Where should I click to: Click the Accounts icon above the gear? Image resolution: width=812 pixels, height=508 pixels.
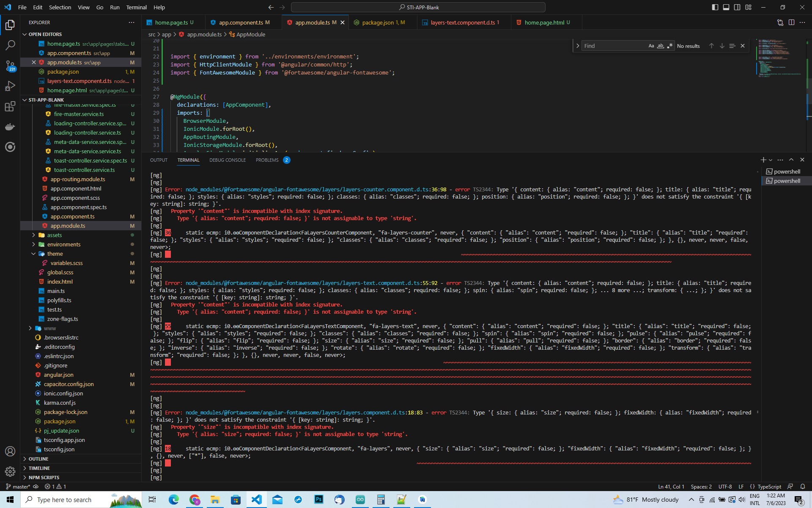click(10, 451)
